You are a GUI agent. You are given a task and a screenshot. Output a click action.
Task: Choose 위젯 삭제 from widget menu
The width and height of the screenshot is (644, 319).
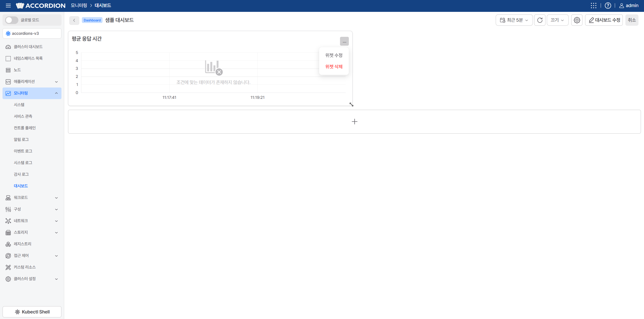click(334, 67)
